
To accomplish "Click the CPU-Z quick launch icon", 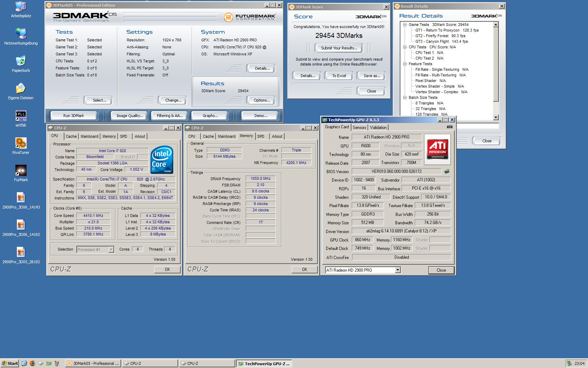I will point(41,363).
